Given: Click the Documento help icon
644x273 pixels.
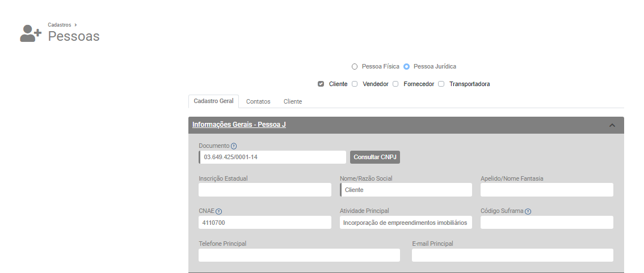Looking at the screenshot, I should (x=234, y=146).
